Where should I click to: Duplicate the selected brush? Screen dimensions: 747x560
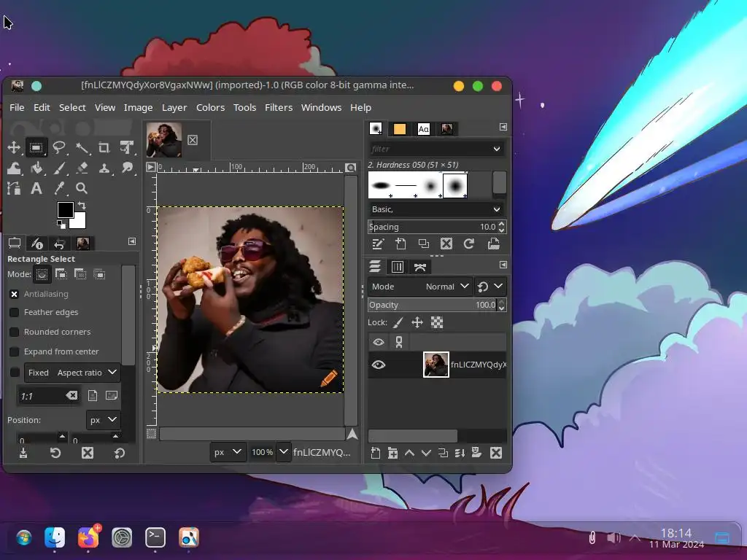(x=424, y=244)
